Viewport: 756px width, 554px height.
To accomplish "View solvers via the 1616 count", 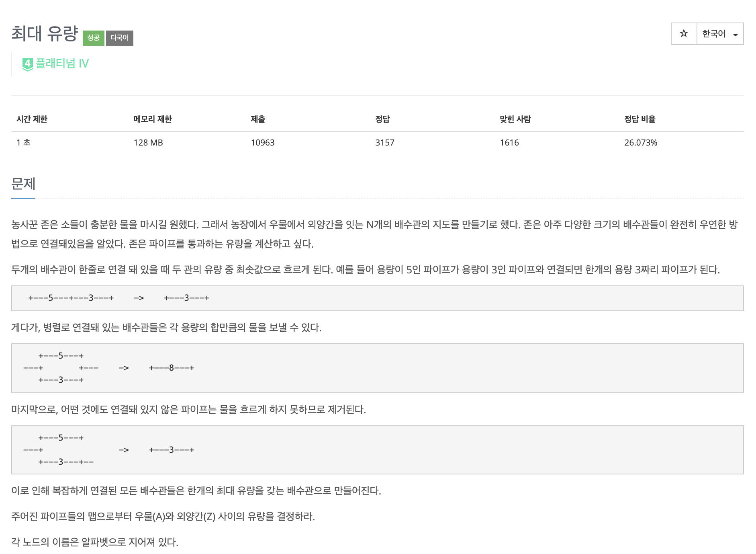I will click(509, 142).
